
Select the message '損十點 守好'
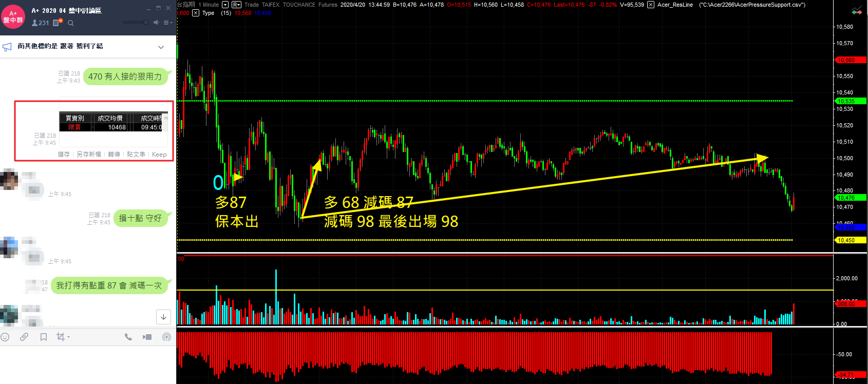[x=141, y=218]
